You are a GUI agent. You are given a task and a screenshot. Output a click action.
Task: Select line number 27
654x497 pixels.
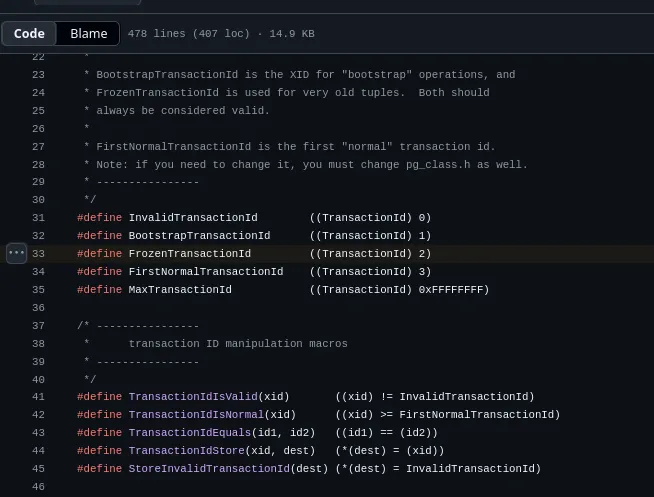[x=38, y=147]
